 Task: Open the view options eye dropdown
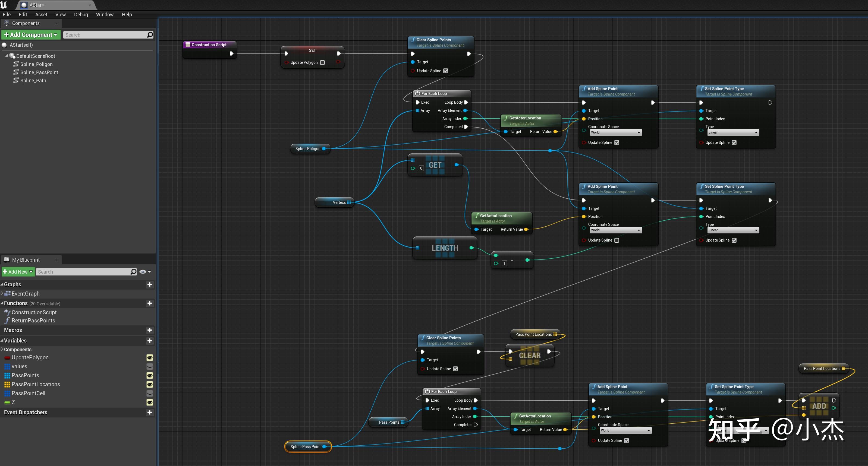click(x=145, y=272)
